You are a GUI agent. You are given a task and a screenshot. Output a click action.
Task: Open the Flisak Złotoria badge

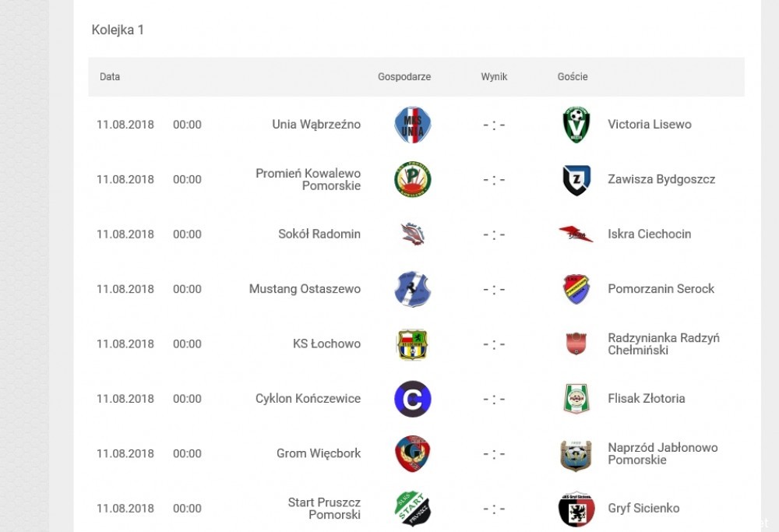point(576,399)
